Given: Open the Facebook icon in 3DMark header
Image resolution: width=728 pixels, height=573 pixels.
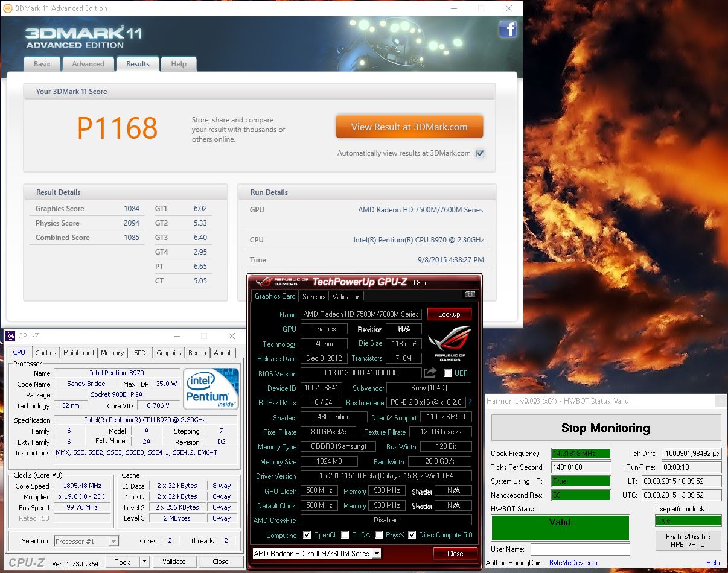Looking at the screenshot, I should 508,29.
